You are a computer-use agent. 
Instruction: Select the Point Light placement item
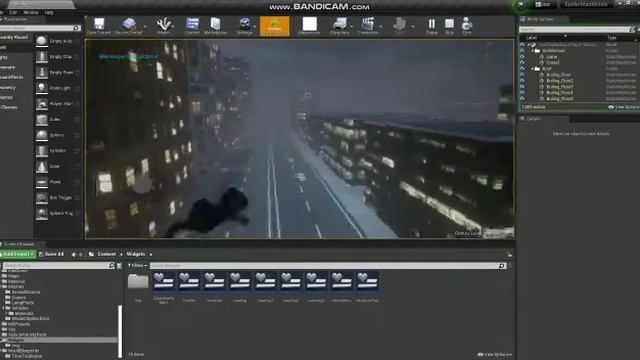coord(57,88)
